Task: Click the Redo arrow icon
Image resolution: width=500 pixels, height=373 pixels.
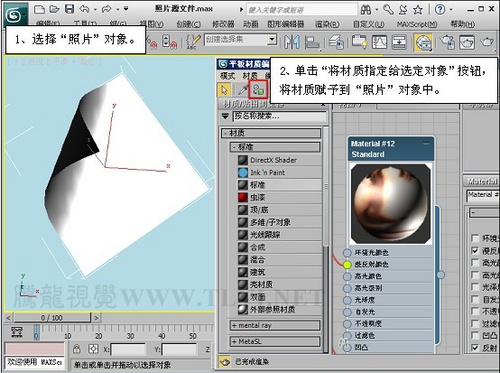Action: point(107,9)
